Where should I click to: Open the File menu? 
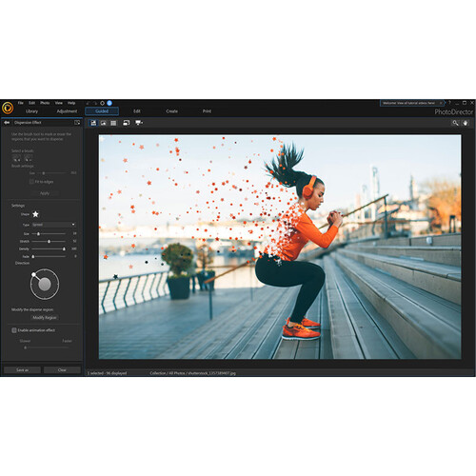[21, 103]
